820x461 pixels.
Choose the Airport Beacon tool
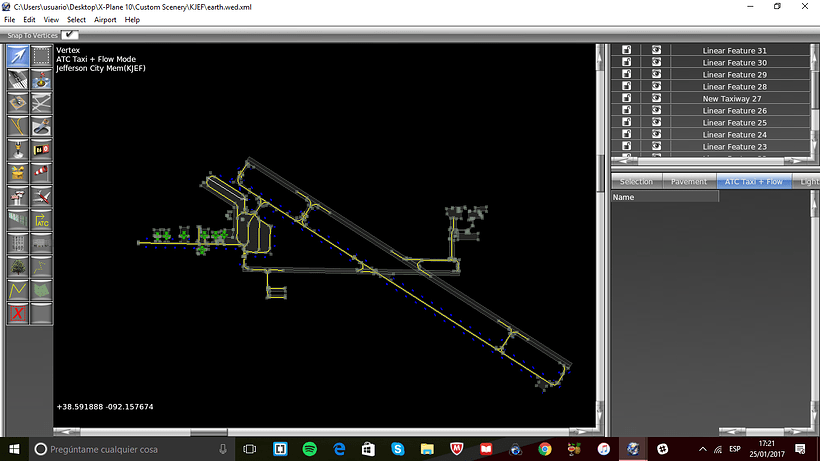tap(18, 173)
